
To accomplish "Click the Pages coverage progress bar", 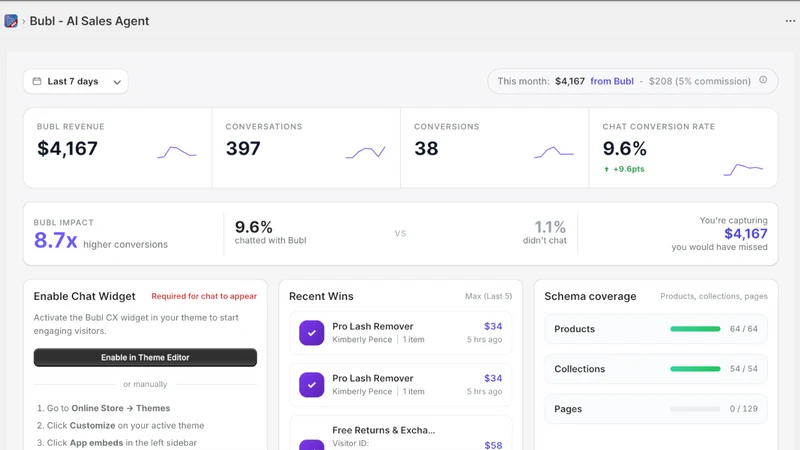I will [x=695, y=409].
